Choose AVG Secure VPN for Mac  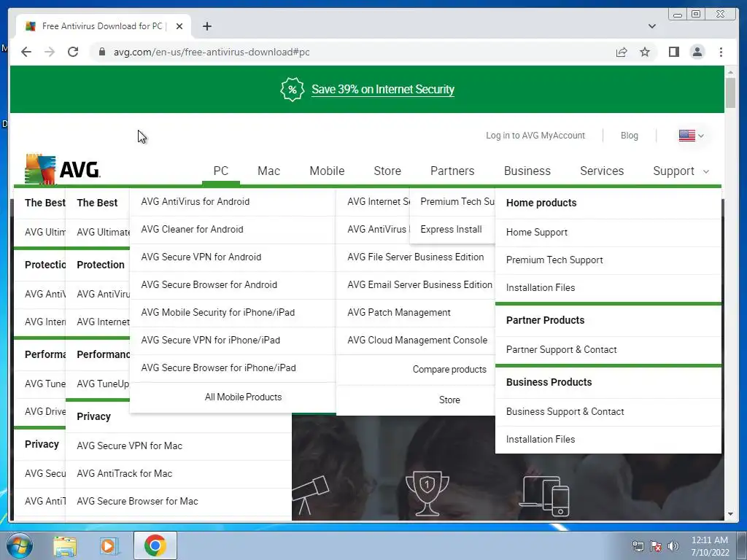(x=129, y=446)
